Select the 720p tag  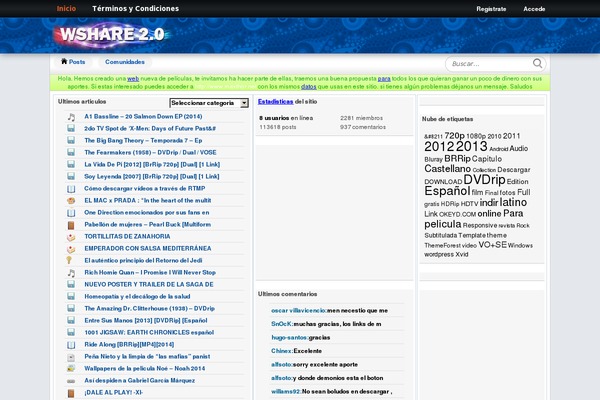[x=454, y=136]
